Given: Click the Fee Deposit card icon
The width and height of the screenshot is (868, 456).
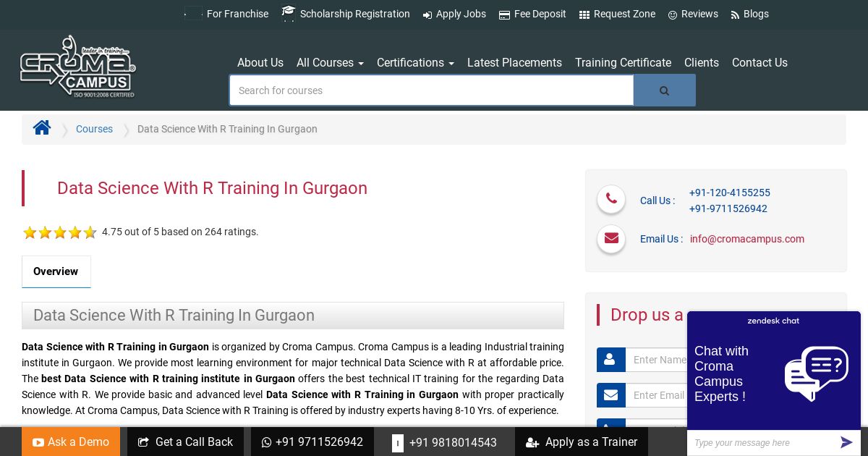Looking at the screenshot, I should [x=504, y=14].
